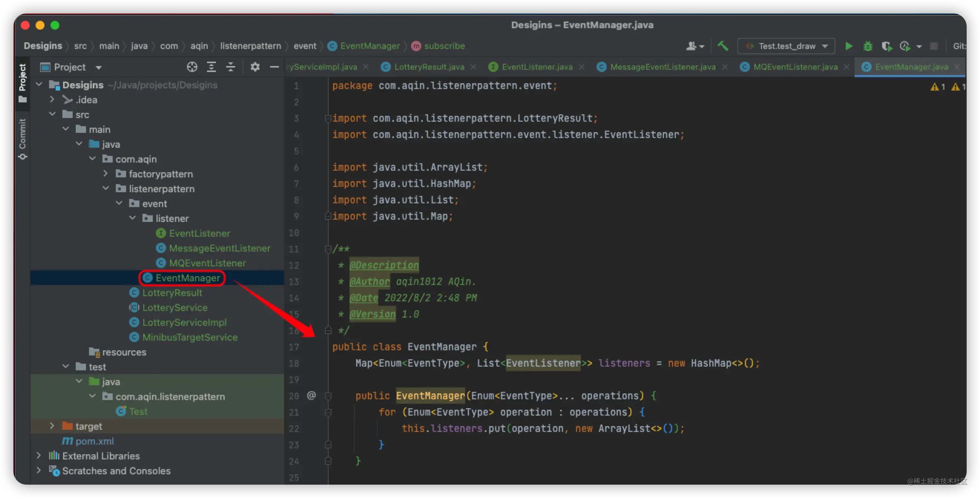Expand the factorypattern package
Image resolution: width=980 pixels, height=498 pixels.
105,173
